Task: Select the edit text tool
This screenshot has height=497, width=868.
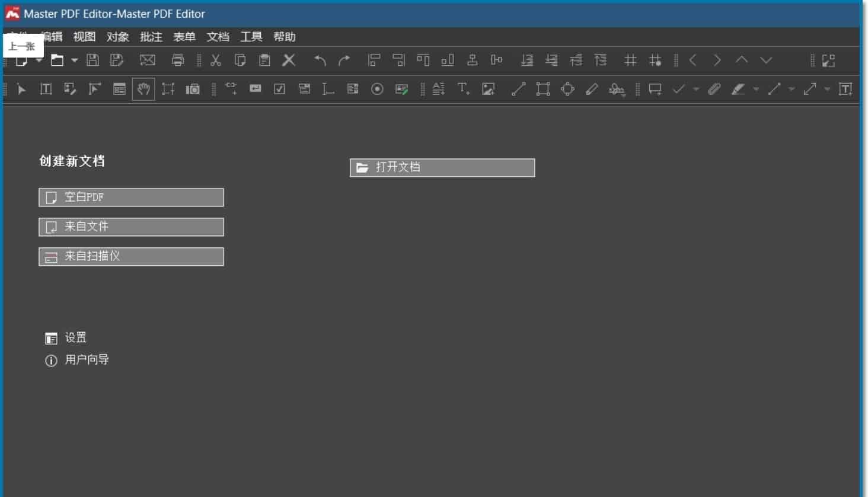Action: tap(46, 89)
